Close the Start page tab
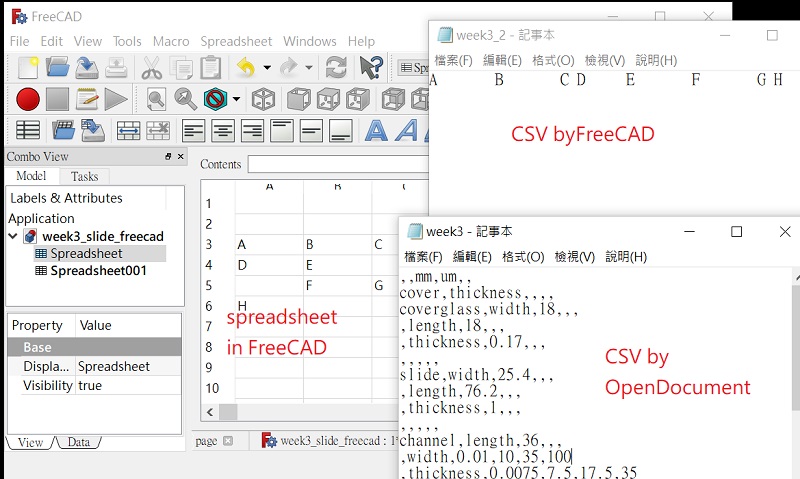This screenshot has width=800, height=479. (228, 441)
